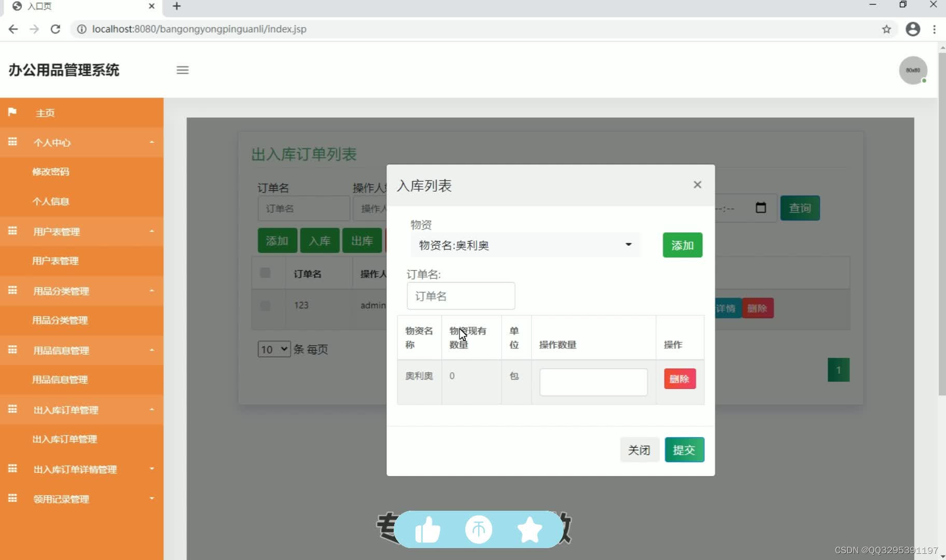Open the browser profile icon
This screenshot has height=560, width=946.
[913, 29]
